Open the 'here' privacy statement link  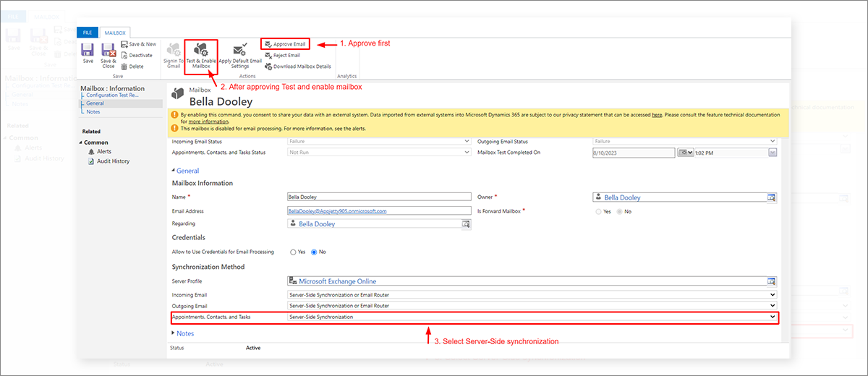click(x=657, y=115)
